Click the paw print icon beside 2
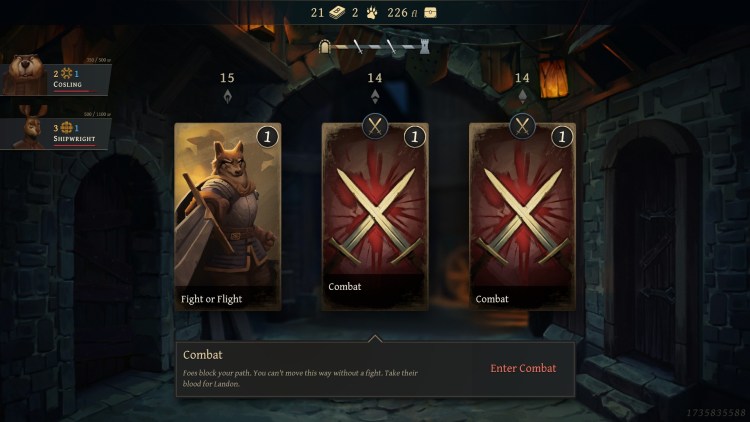The image size is (750, 422). [372, 13]
